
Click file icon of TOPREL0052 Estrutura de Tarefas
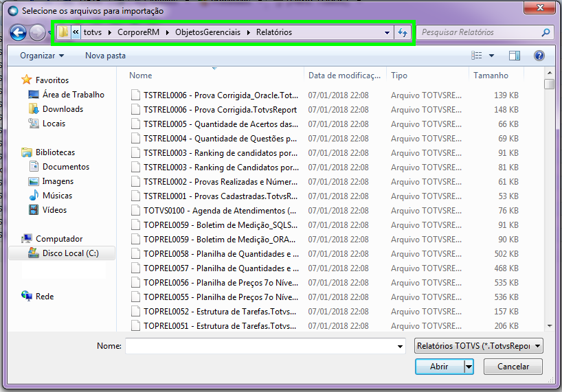tap(135, 311)
